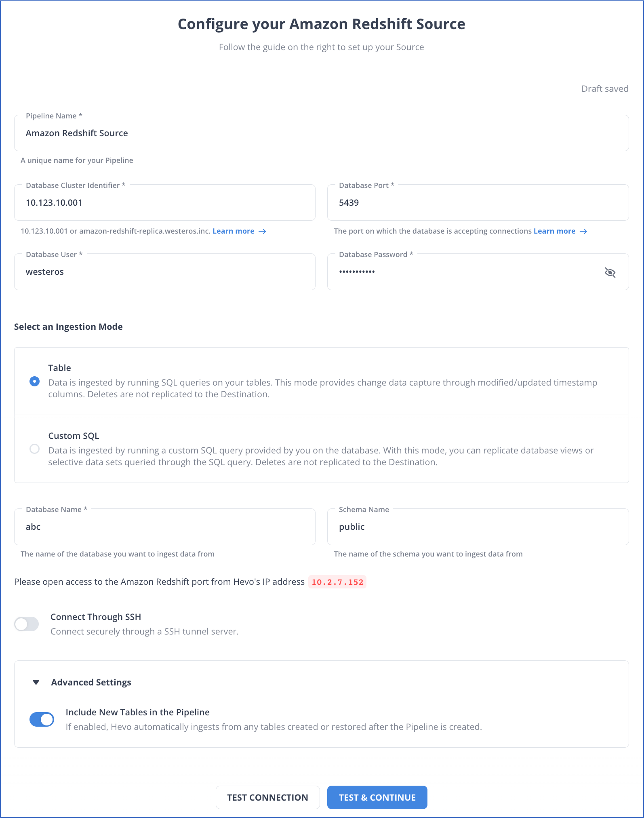
Task: Click the Custom SQL title label
Action: tap(74, 436)
